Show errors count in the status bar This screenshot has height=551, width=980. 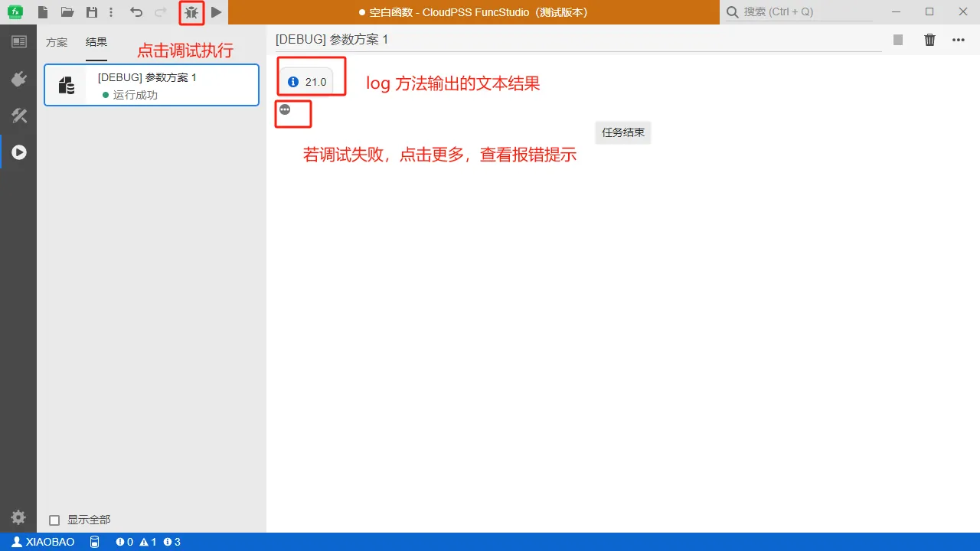[x=124, y=542]
